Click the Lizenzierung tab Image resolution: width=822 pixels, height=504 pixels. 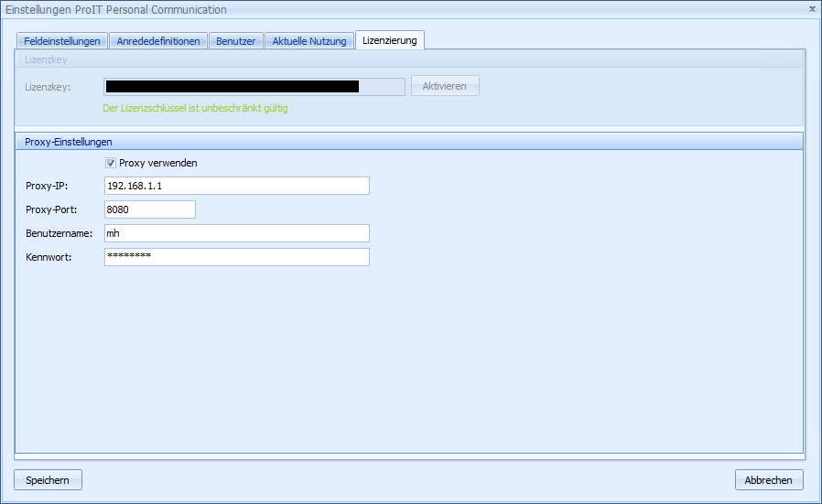click(x=389, y=40)
